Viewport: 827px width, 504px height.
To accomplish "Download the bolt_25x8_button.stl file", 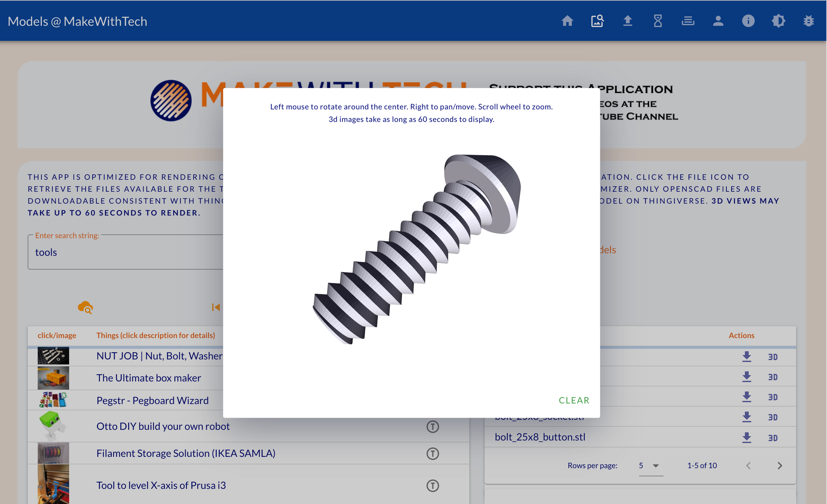I will click(746, 437).
